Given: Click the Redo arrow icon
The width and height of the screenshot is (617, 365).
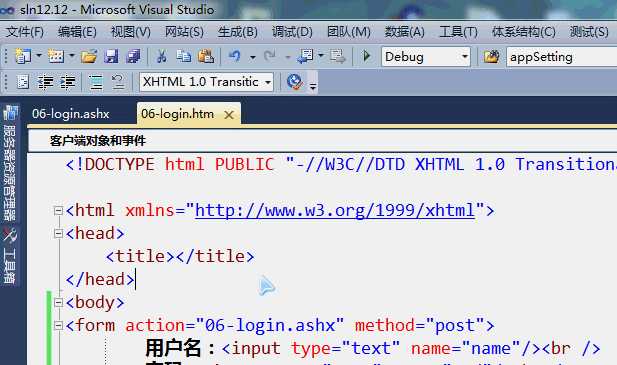Looking at the screenshot, I should pos(270,56).
